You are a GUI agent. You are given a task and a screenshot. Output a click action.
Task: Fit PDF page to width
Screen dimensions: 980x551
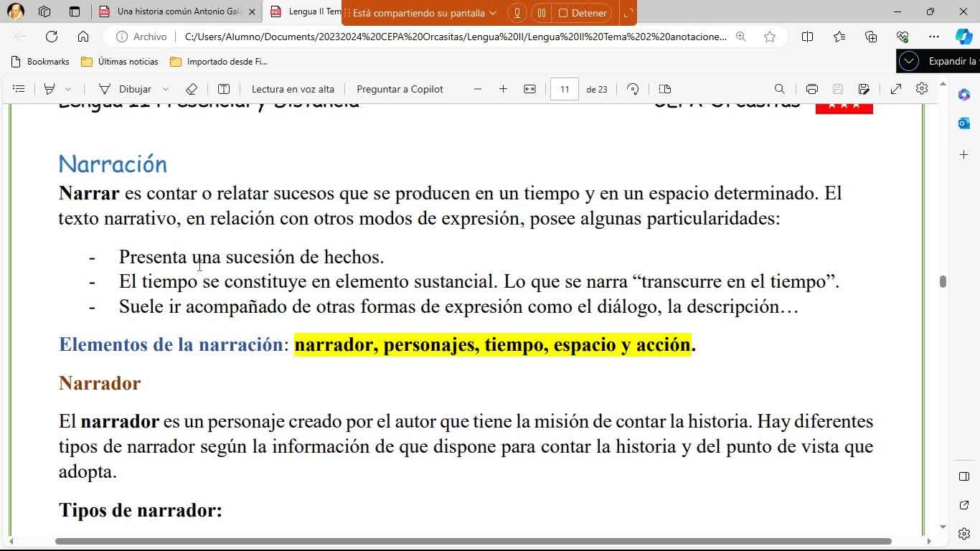(529, 89)
